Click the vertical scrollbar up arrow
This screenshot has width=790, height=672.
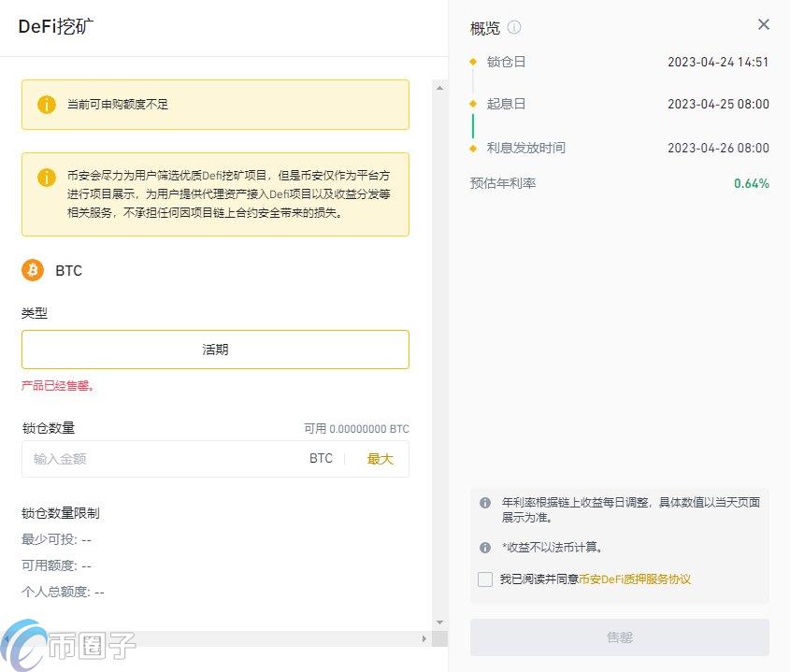(x=439, y=88)
